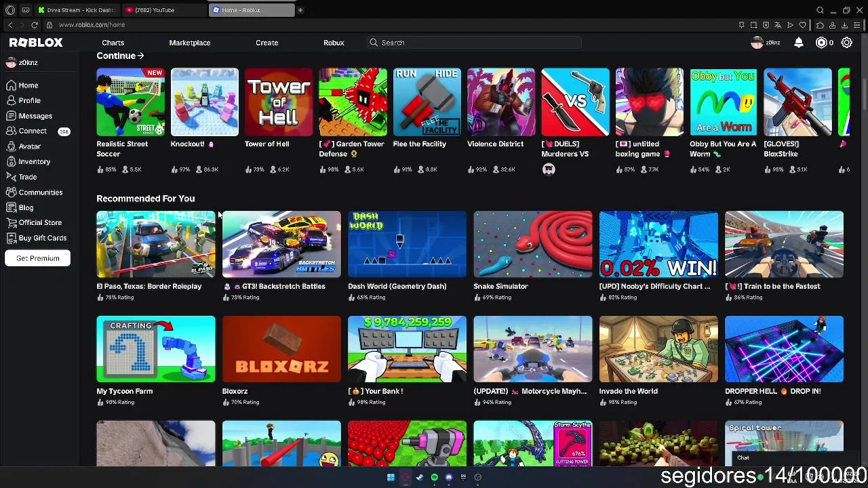The image size is (868, 488).
Task: Click the roblox.com/home address bar
Action: 92,25
